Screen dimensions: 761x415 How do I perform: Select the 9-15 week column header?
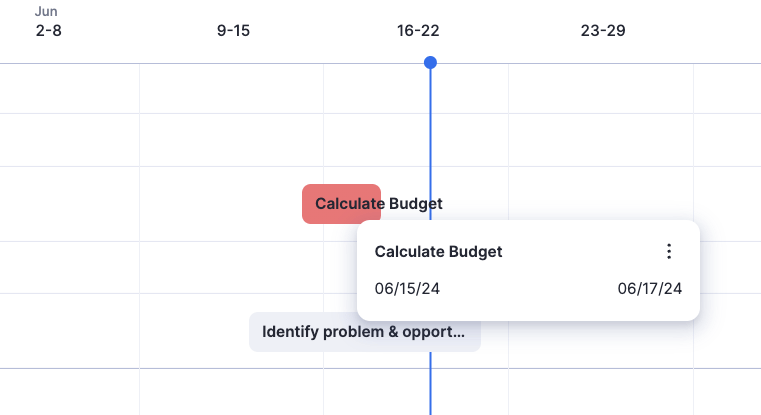point(233,31)
